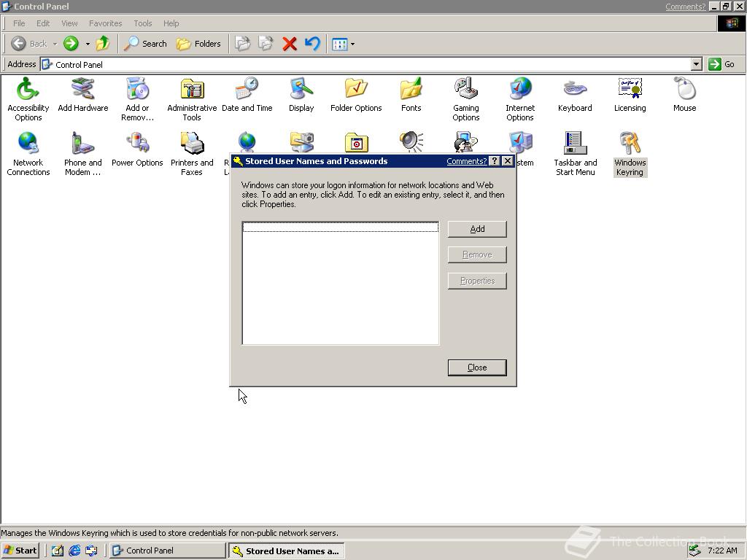
Task: Open Licensing applet icon
Action: [630, 95]
